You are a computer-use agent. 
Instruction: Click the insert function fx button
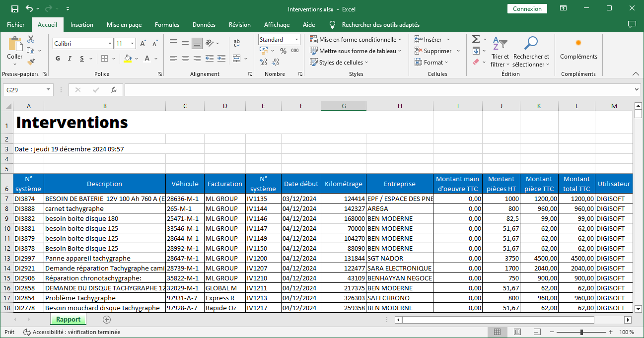[114, 90]
